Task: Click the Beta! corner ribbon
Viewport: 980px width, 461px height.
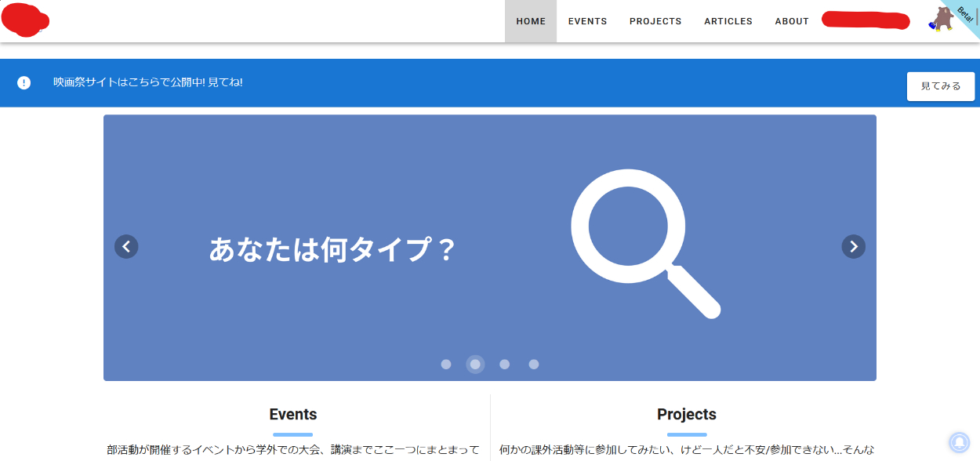Action: click(x=966, y=14)
